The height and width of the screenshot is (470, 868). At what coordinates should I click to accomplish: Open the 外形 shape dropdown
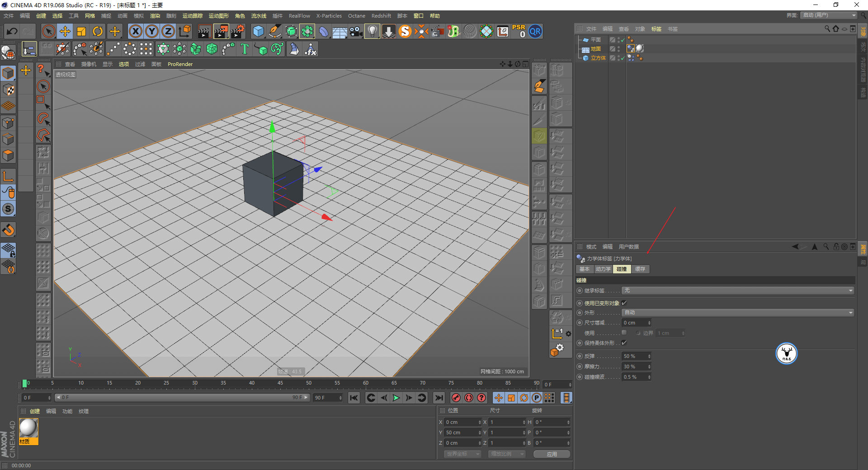[x=738, y=313]
